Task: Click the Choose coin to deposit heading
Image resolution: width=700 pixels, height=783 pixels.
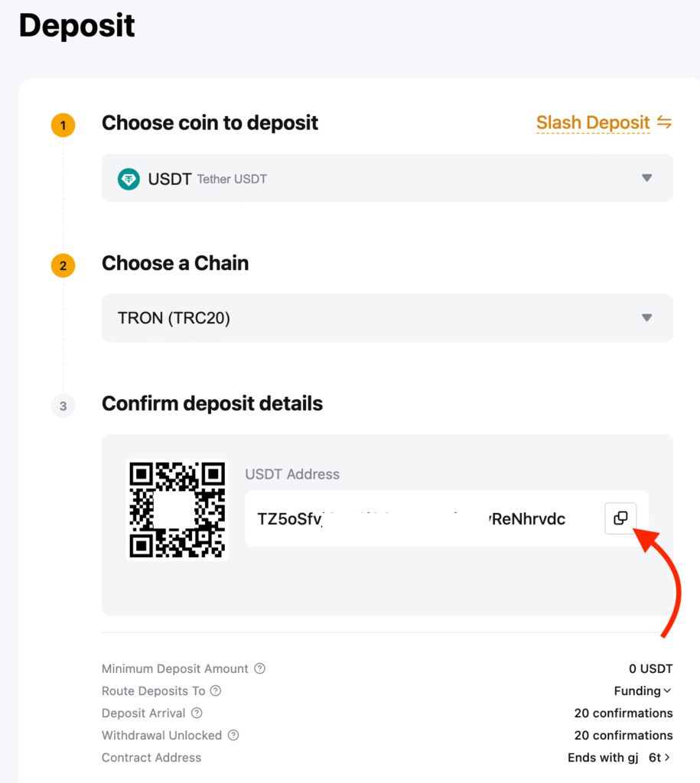Action: [210, 122]
